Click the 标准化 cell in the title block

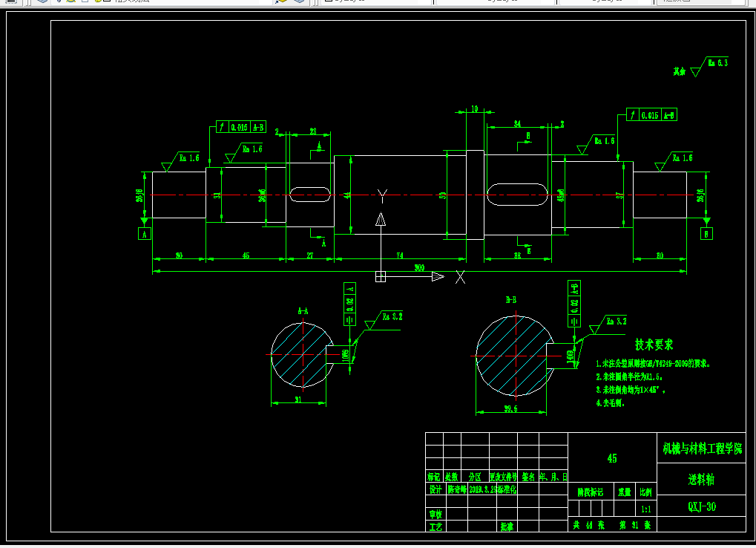tap(507, 489)
